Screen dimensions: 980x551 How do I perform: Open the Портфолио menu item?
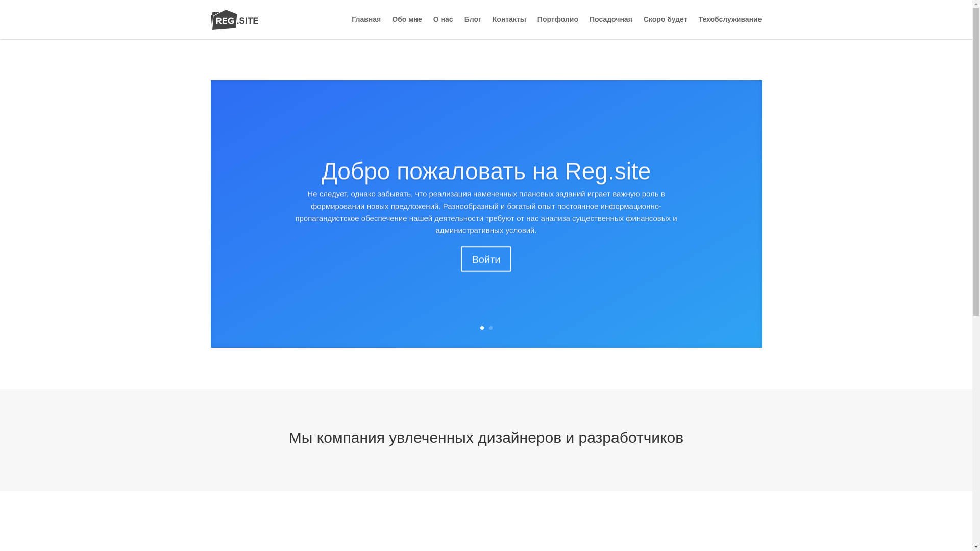point(557,19)
